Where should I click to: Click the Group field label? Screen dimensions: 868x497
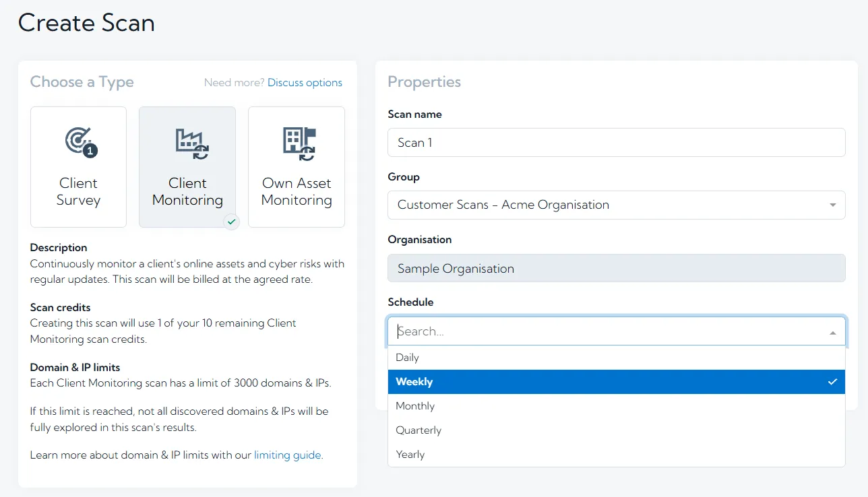pyautogui.click(x=404, y=177)
